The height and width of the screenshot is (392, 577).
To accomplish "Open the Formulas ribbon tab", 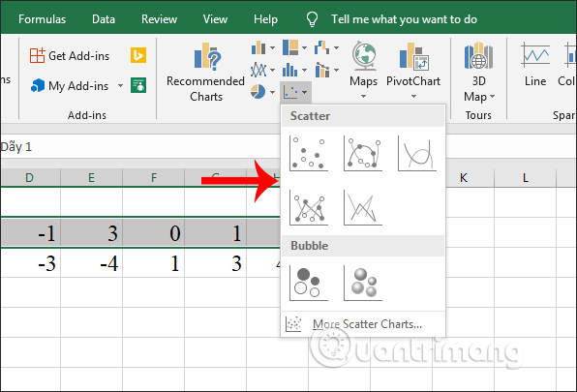I will click(43, 19).
